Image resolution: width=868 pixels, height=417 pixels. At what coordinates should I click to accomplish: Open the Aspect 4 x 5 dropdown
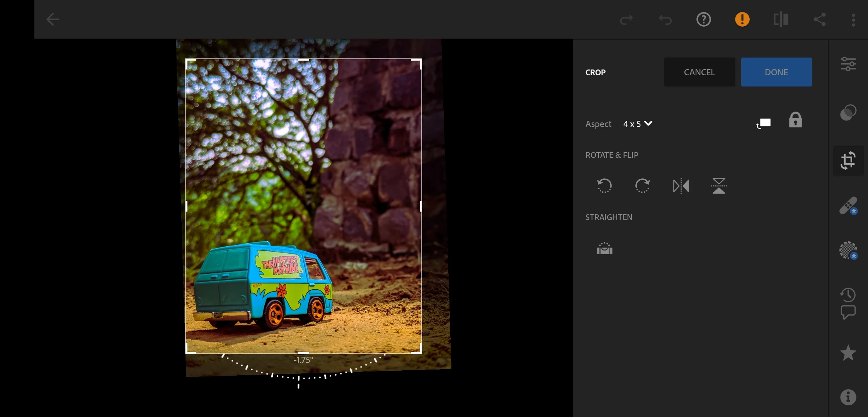638,124
